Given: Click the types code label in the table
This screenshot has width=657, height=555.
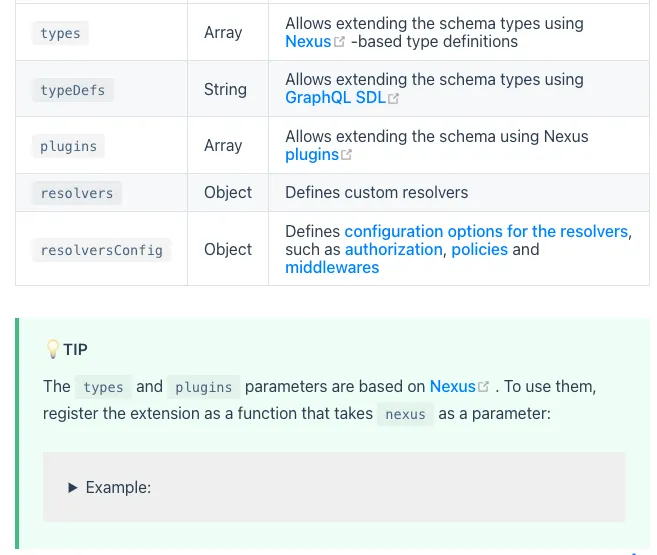Looking at the screenshot, I should click(x=60, y=33).
